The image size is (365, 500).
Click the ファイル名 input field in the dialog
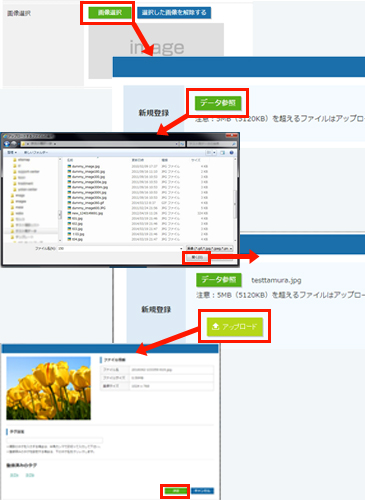pos(121,248)
